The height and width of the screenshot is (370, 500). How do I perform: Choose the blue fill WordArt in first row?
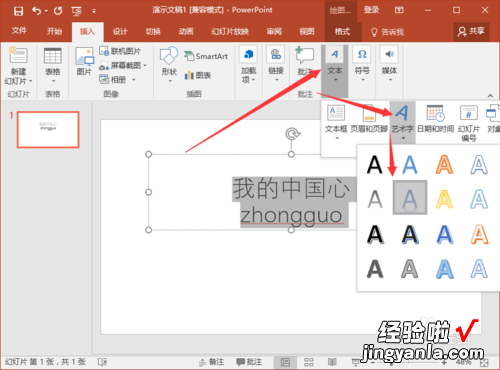(410, 165)
